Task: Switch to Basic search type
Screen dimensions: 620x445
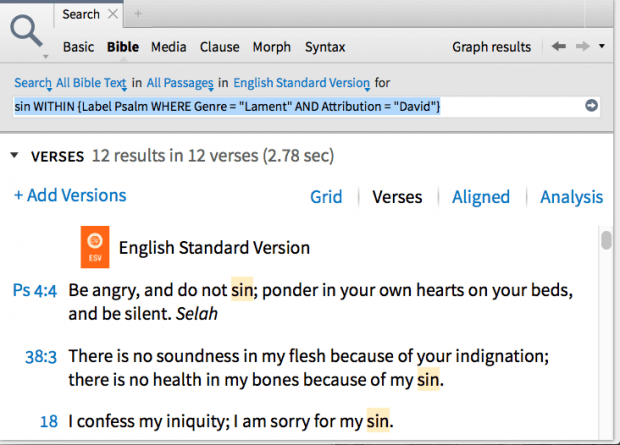Action: tap(78, 47)
